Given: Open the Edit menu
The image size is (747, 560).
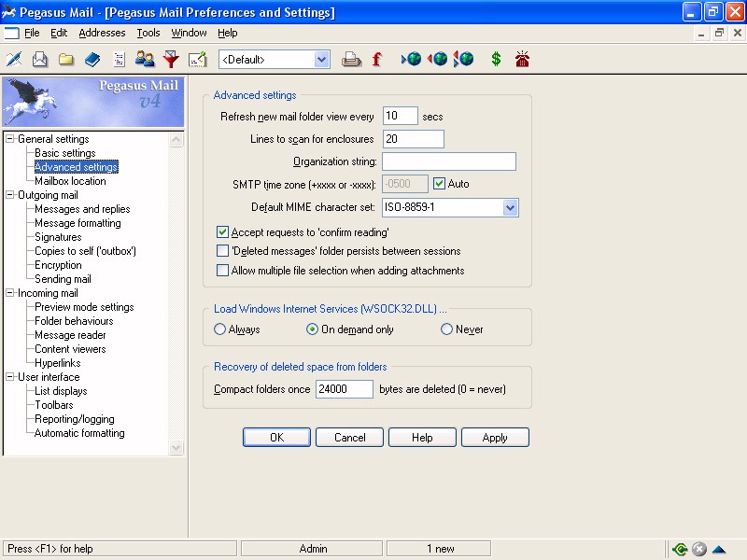Looking at the screenshot, I should (x=59, y=33).
